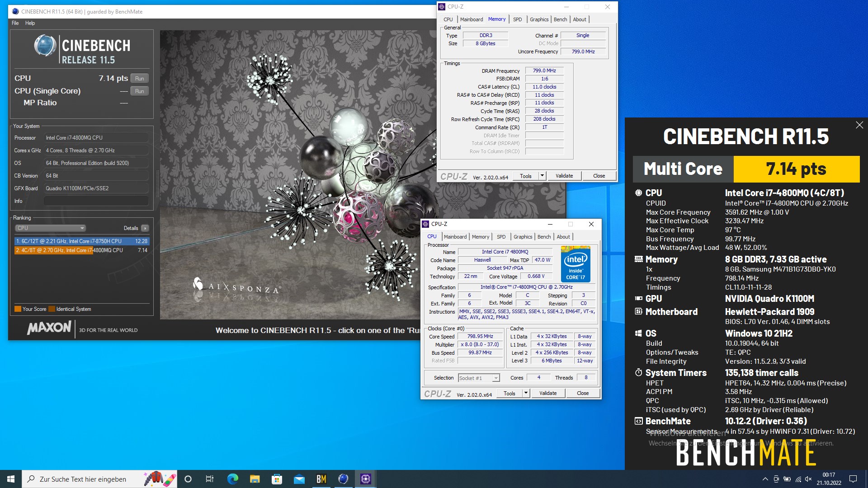This screenshot has height=488, width=868.
Task: Switch to Cinebench taskbar icon
Action: 343,479
